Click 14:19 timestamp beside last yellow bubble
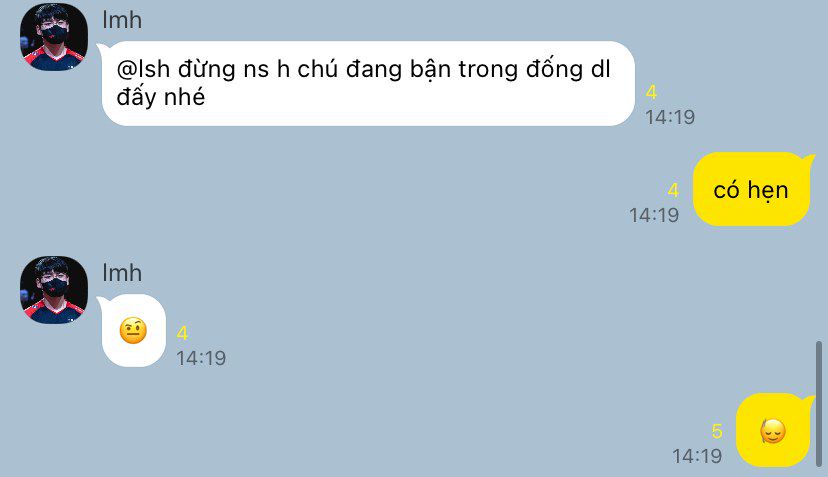This screenshot has height=477, width=828. pyautogui.click(x=697, y=456)
